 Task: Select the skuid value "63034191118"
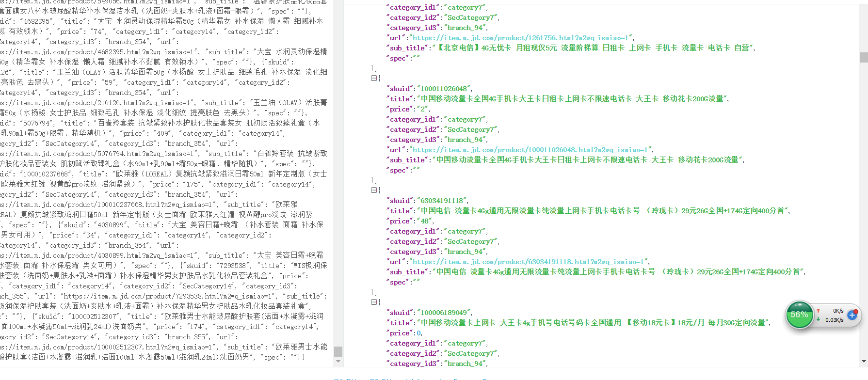pos(441,201)
